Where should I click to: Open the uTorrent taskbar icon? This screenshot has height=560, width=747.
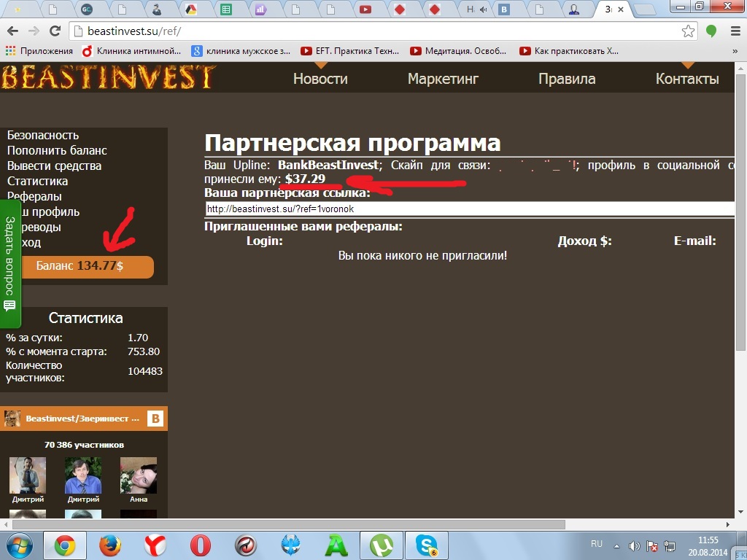click(381, 545)
